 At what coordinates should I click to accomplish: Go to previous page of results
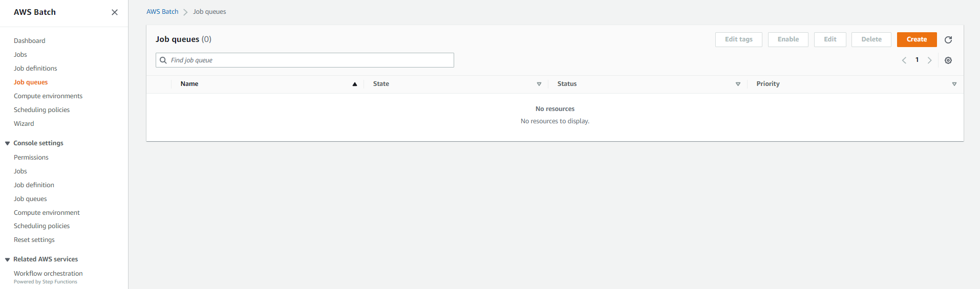tap(904, 60)
